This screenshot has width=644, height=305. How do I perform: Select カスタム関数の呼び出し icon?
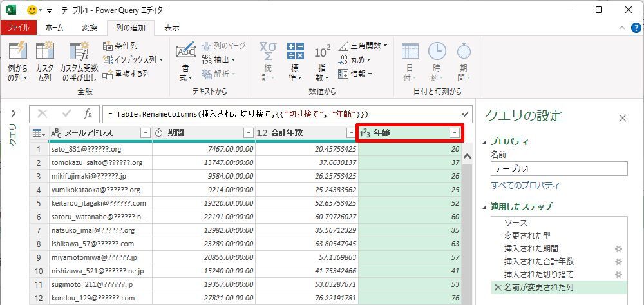[x=79, y=50]
